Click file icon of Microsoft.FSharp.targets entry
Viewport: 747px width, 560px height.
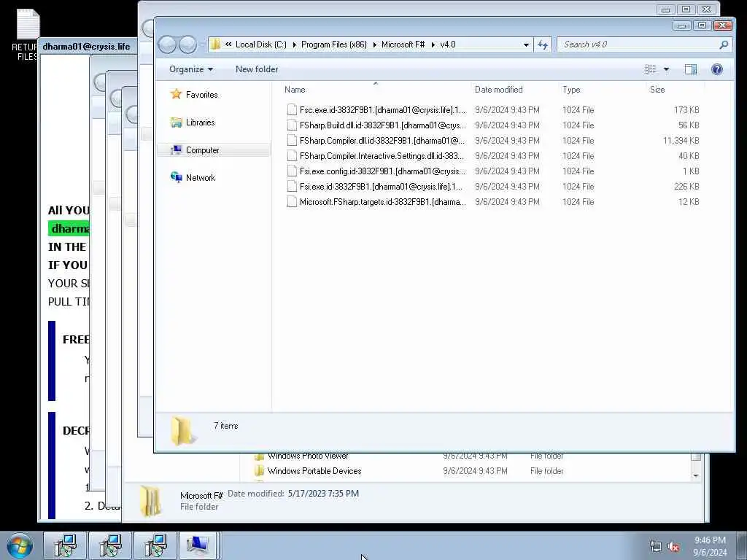click(292, 202)
